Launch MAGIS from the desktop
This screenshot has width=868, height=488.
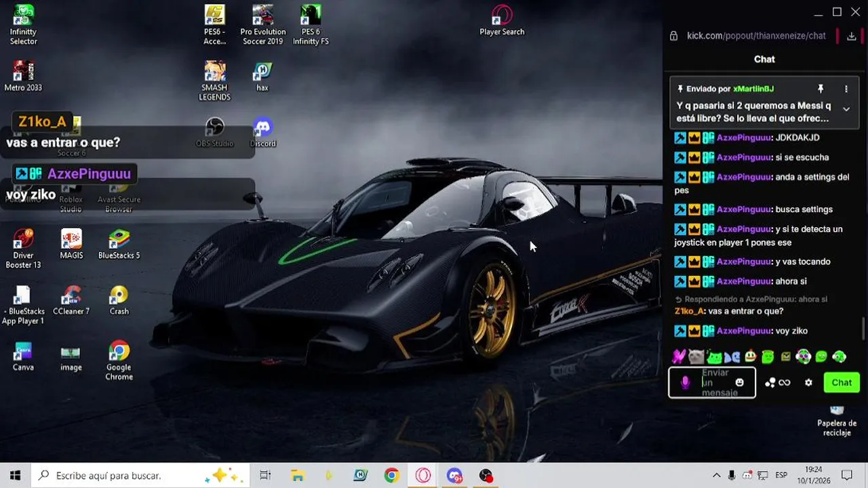click(71, 244)
